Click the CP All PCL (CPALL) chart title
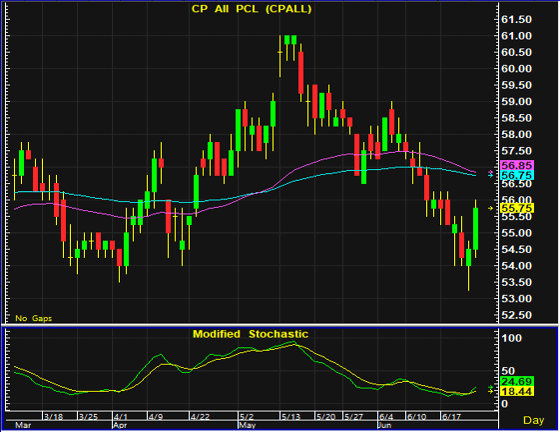This screenshot has height=432, width=560. tap(251, 9)
